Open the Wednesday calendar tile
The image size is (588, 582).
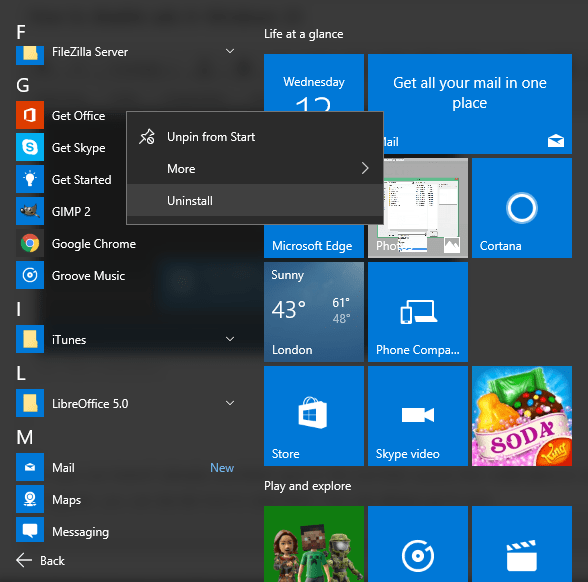(x=314, y=82)
